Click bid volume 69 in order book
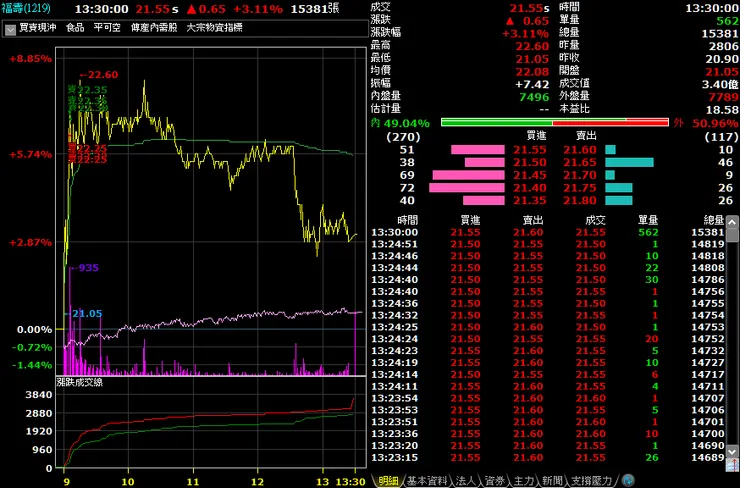740x488 pixels. [x=407, y=175]
